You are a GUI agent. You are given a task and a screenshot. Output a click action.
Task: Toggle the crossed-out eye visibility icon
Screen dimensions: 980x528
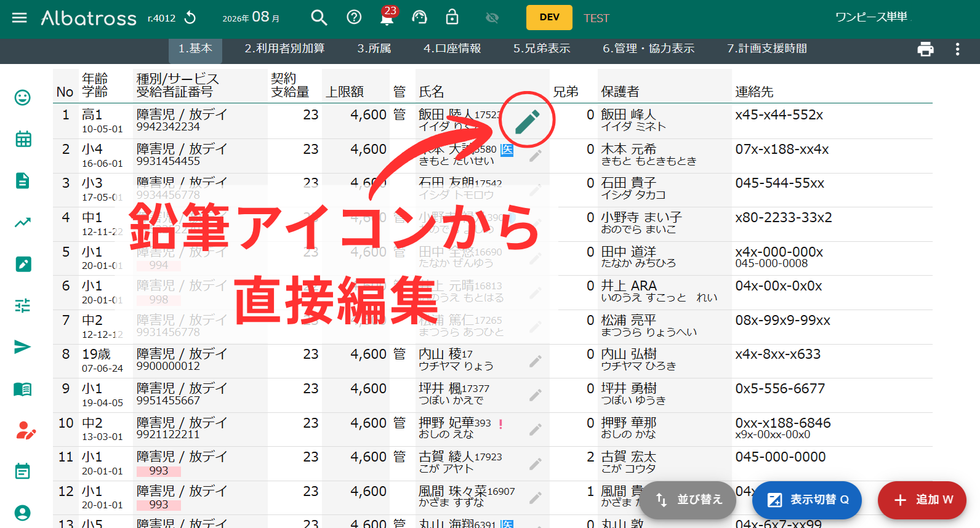tap(492, 18)
